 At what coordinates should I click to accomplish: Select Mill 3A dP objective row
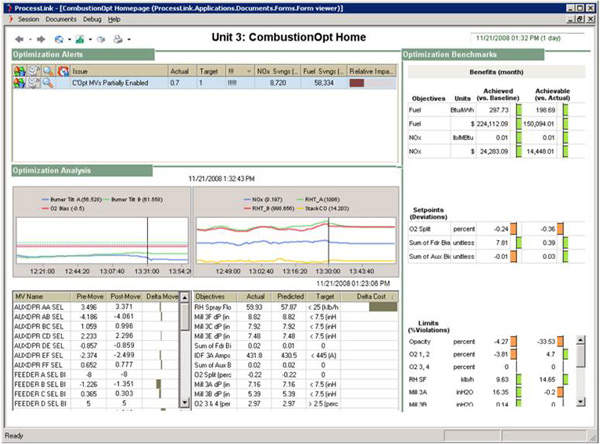pos(296,384)
